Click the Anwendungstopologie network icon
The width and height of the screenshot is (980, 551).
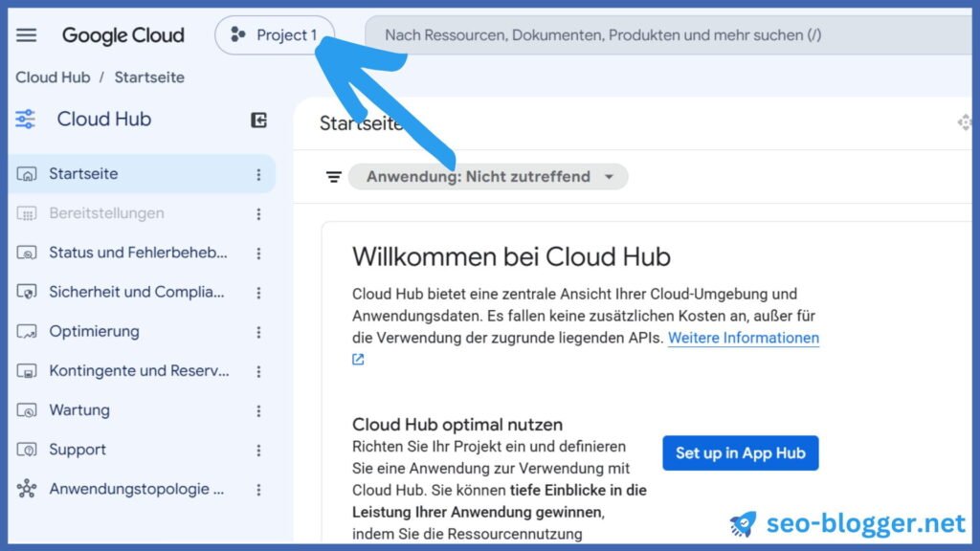pos(26,489)
